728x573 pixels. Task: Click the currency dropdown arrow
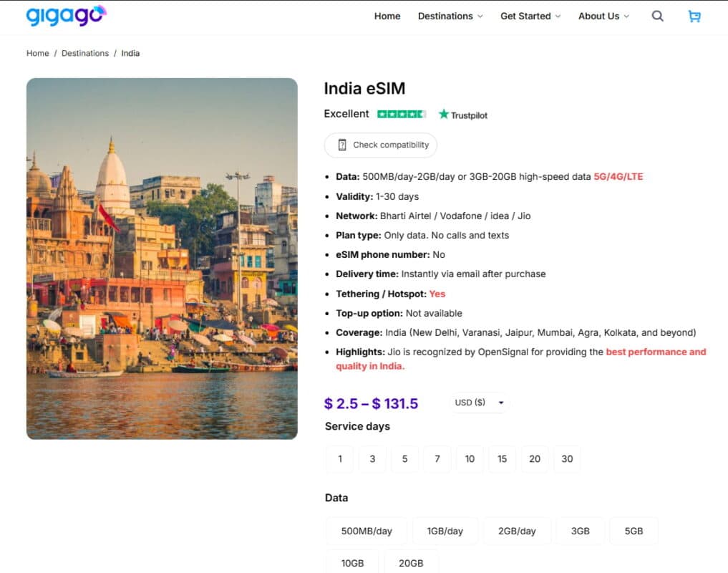tap(501, 403)
